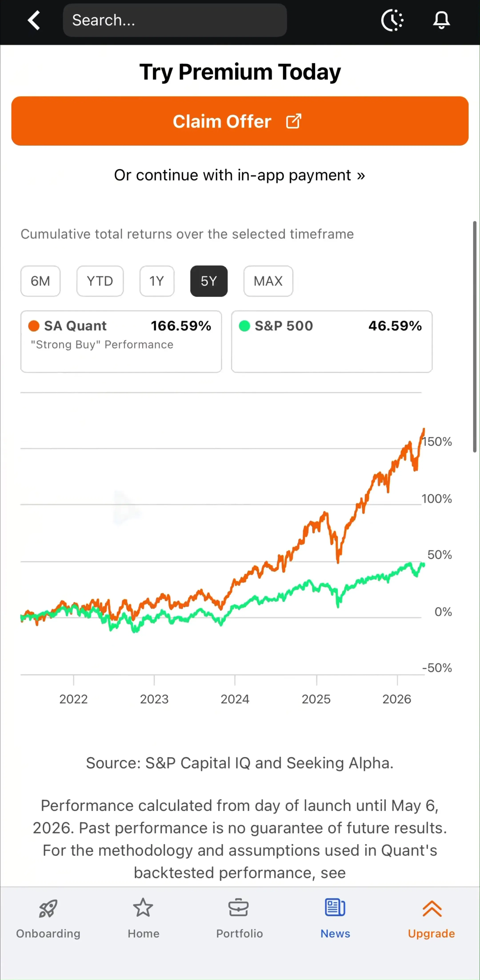The width and height of the screenshot is (480, 980).
Task: Continue with in-app payment link
Action: coord(240,175)
